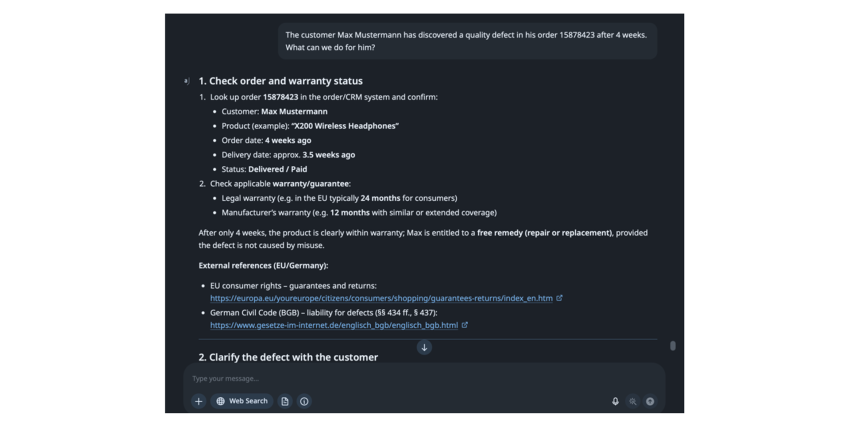The image size is (850, 425).
Task: Click the user message about Max Mustermann
Action: 467,41
